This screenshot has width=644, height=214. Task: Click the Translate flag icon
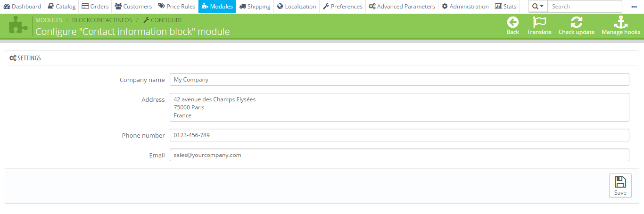tap(539, 22)
